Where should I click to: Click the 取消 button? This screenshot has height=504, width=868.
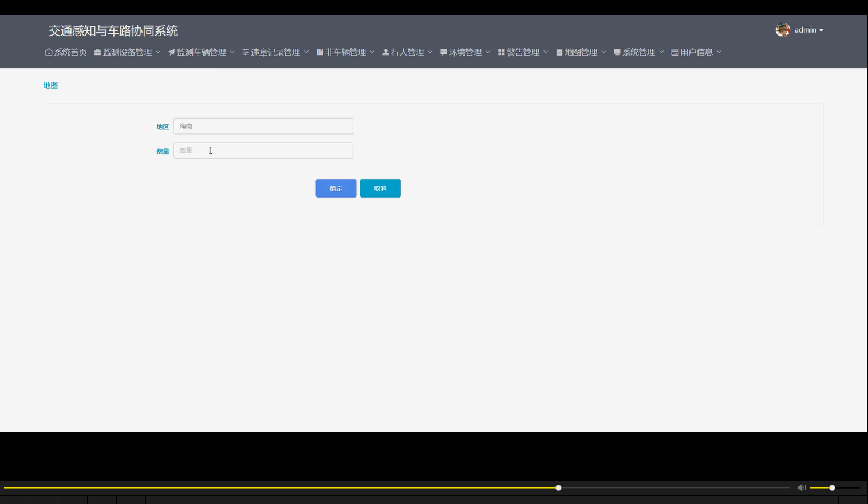tap(380, 188)
